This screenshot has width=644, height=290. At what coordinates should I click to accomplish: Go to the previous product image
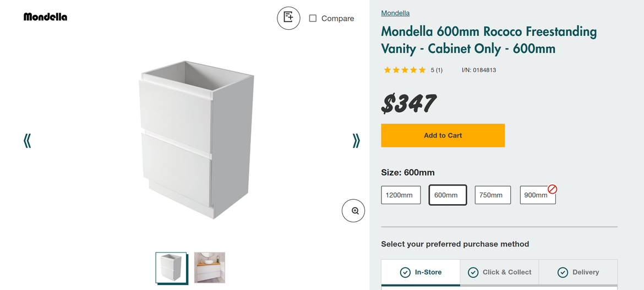pyautogui.click(x=27, y=141)
